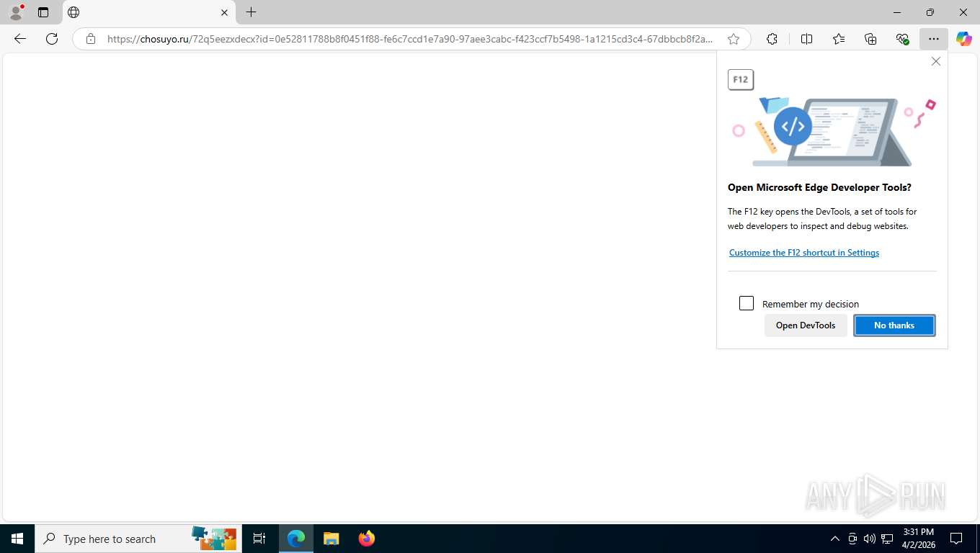The height and width of the screenshot is (553, 980).
Task: Launch Firefox from the taskbar
Action: (x=366, y=539)
